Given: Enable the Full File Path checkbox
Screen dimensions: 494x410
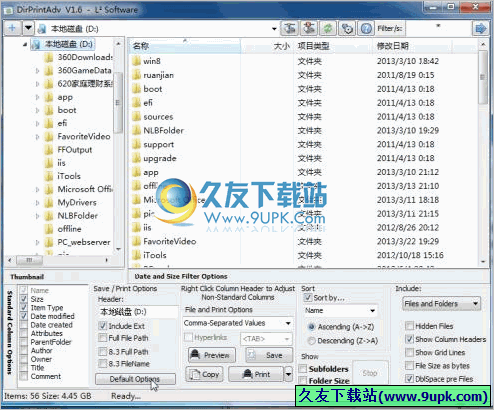Looking at the screenshot, I should pos(103,338).
